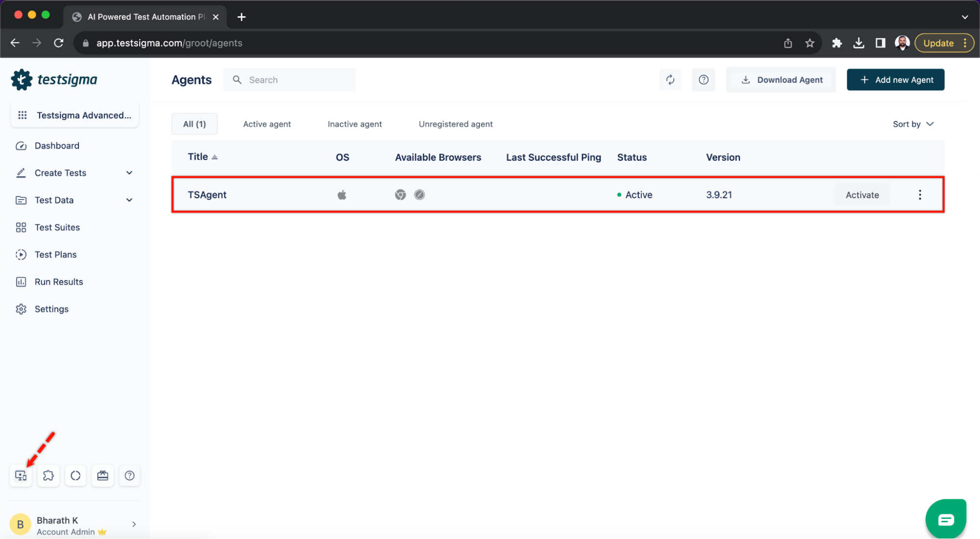980x539 pixels.
Task: Open the Addons puzzle icon in sidebar
Action: coord(48,476)
